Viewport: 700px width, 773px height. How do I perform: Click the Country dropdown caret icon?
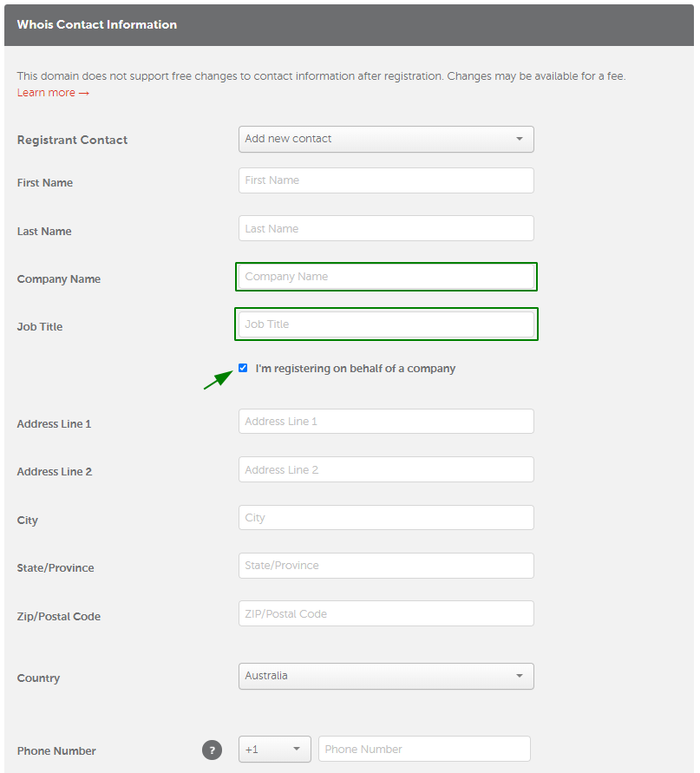(x=519, y=676)
